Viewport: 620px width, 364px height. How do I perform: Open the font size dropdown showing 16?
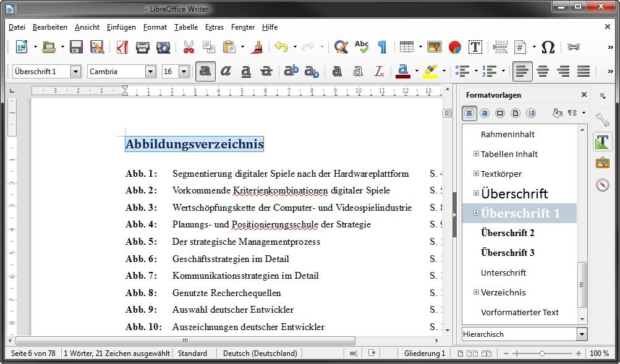coord(183,71)
